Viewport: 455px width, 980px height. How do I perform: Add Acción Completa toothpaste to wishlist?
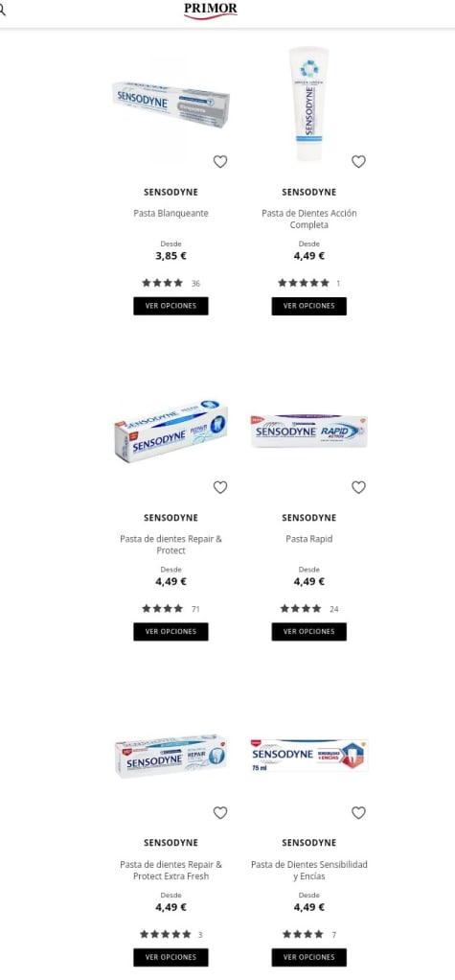[358, 162]
